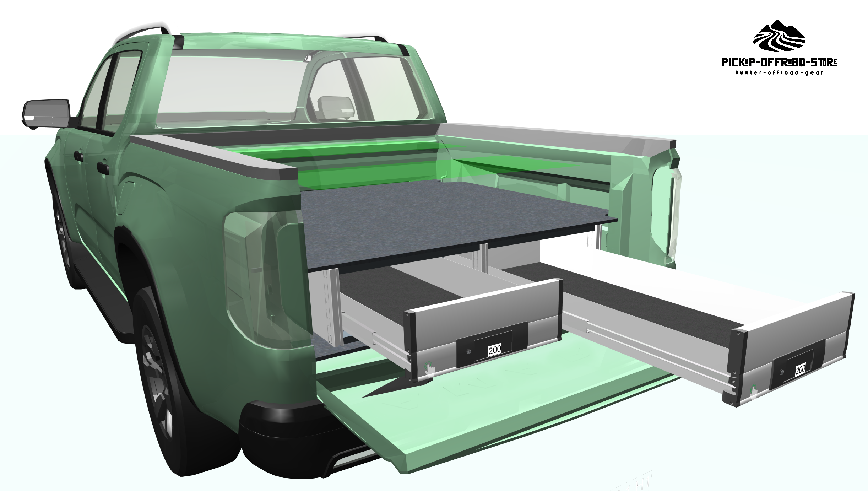Click the driver-side wing mirror
This screenshot has height=491, width=868.
pyautogui.click(x=46, y=114)
